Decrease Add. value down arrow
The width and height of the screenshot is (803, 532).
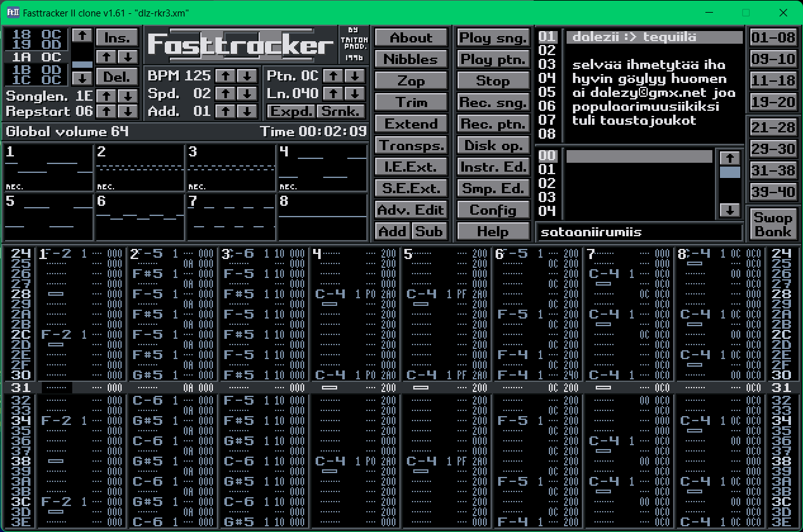[x=247, y=111]
